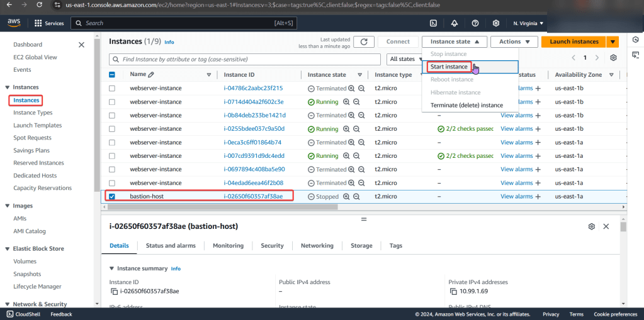
Task: Switch to the Networking tab
Action: [x=317, y=246]
